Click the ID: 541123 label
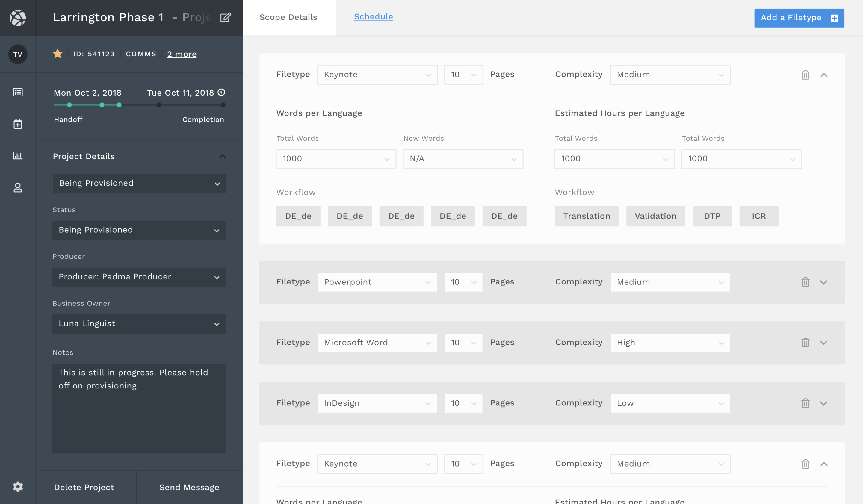The width and height of the screenshot is (863, 504). coord(94,54)
